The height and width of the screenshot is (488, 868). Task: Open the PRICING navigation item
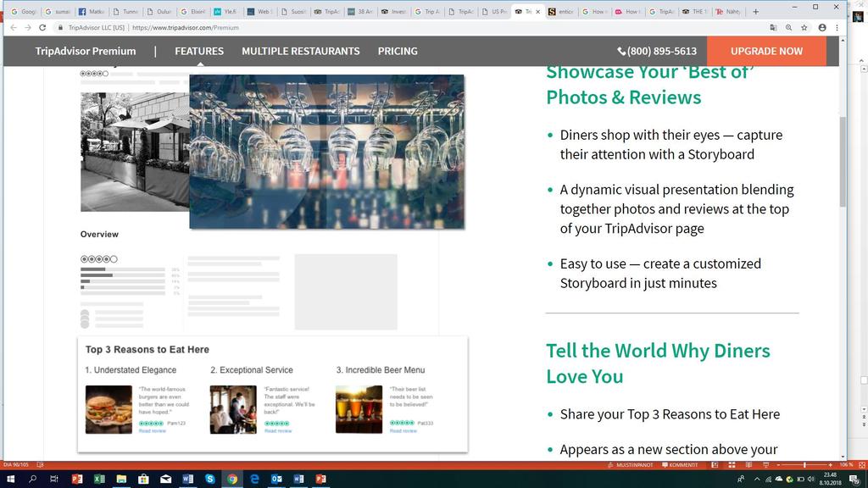click(398, 51)
